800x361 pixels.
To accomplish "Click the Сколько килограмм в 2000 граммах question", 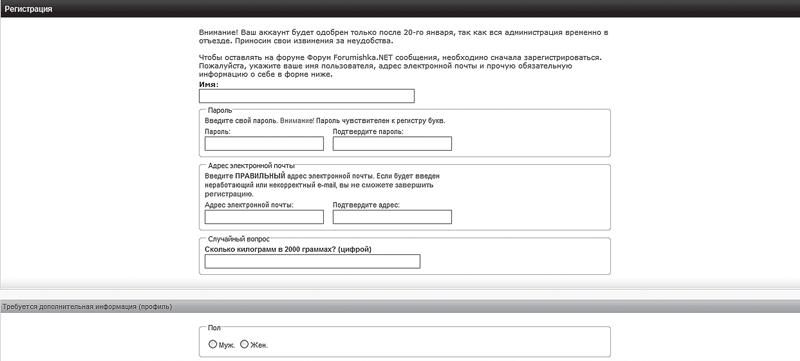I will tap(288, 249).
